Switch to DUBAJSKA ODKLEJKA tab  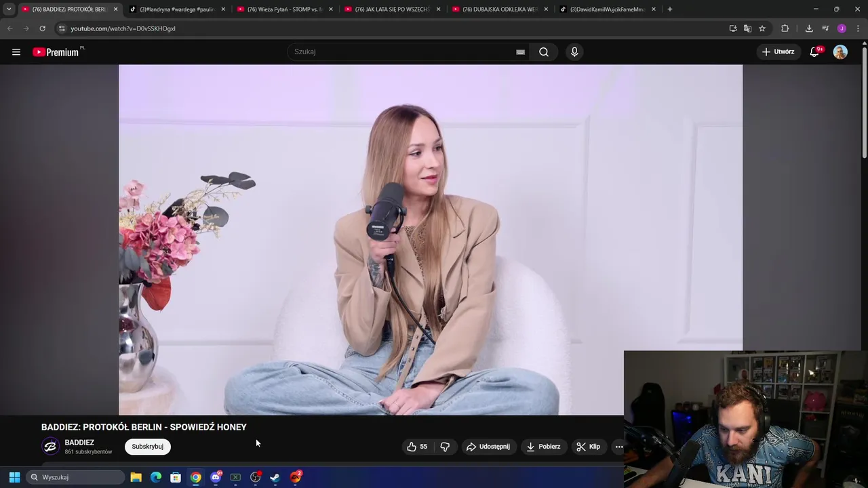tap(500, 9)
